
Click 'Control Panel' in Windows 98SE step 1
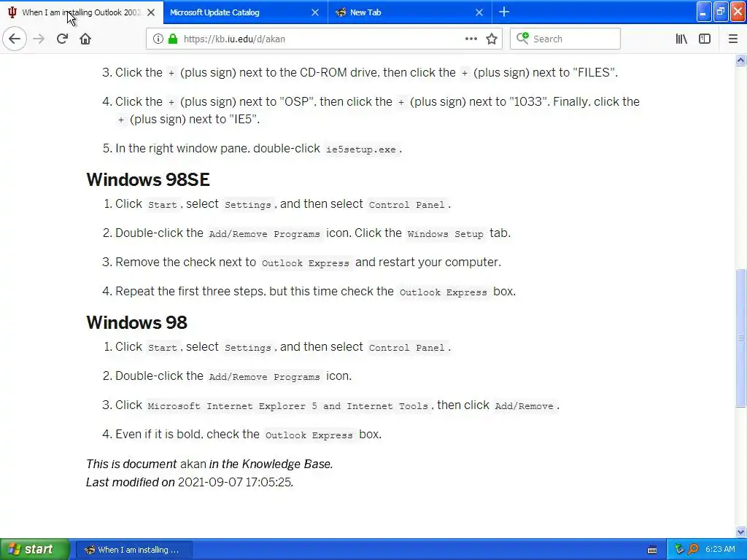407,205
